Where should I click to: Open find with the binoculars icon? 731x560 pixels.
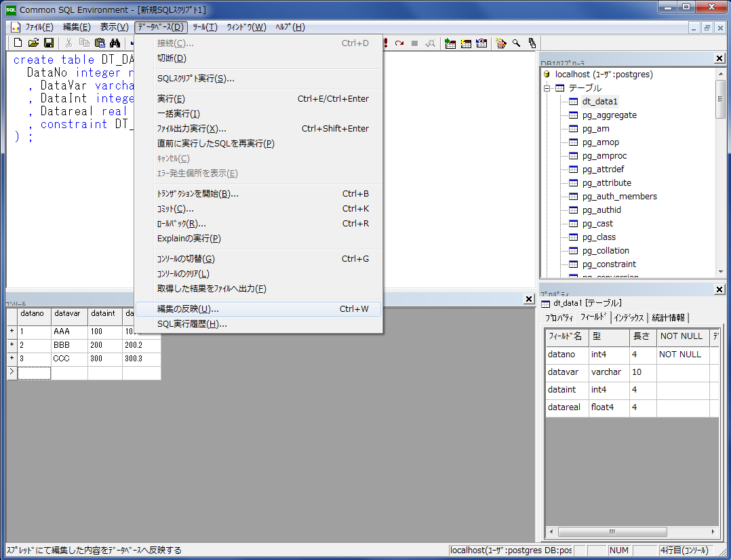pos(115,43)
